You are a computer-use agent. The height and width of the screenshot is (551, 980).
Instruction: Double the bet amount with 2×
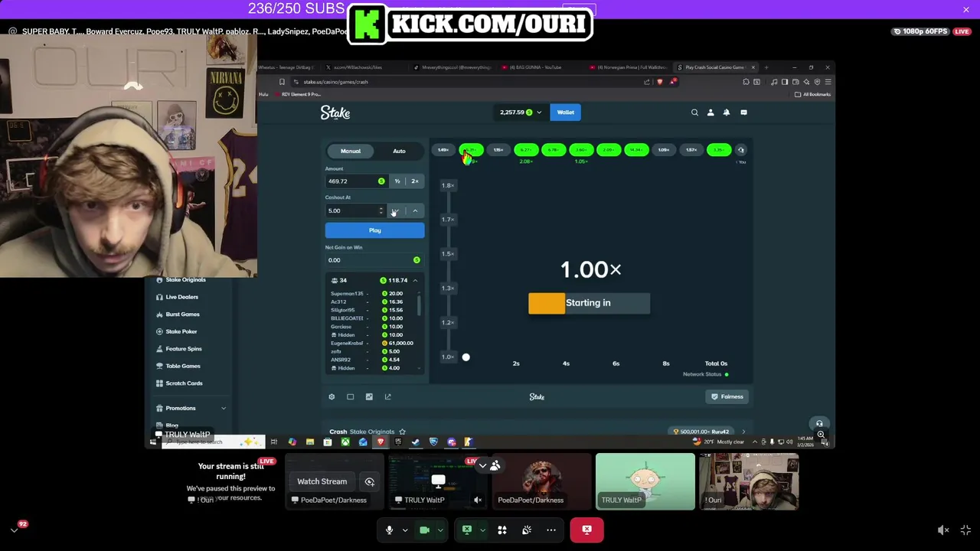click(415, 181)
